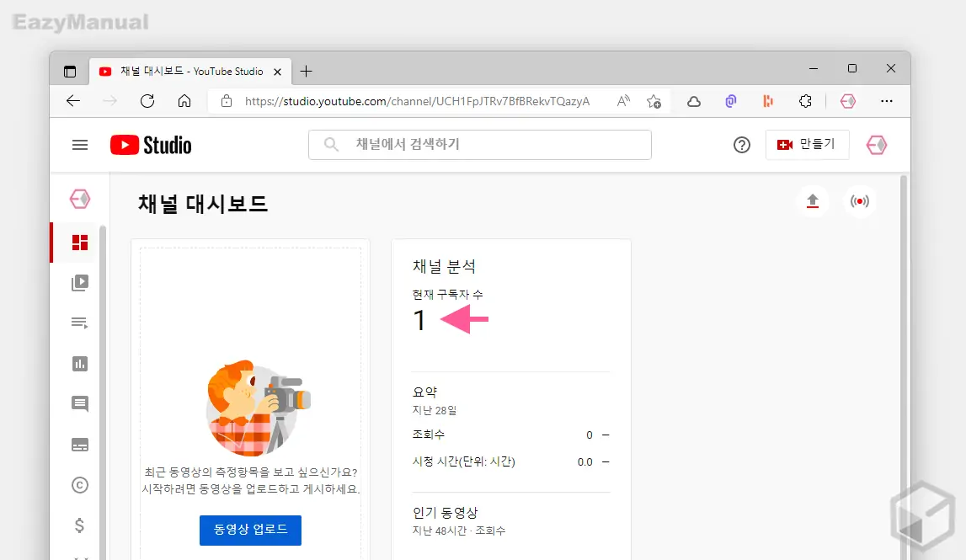Click the channel avatar in sidebar
This screenshot has height=560, width=966.
pyautogui.click(x=80, y=199)
